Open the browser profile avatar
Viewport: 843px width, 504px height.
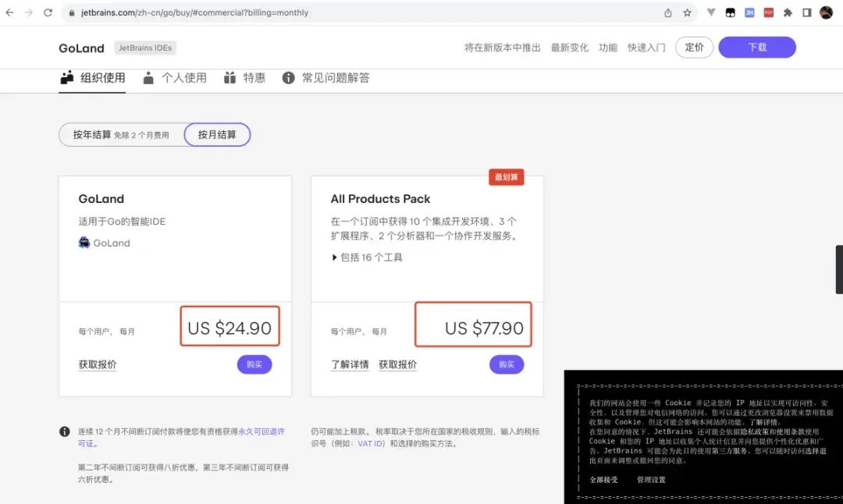point(827,12)
